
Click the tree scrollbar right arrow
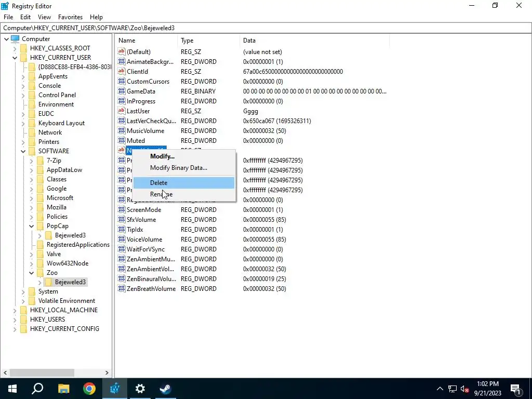(x=107, y=373)
